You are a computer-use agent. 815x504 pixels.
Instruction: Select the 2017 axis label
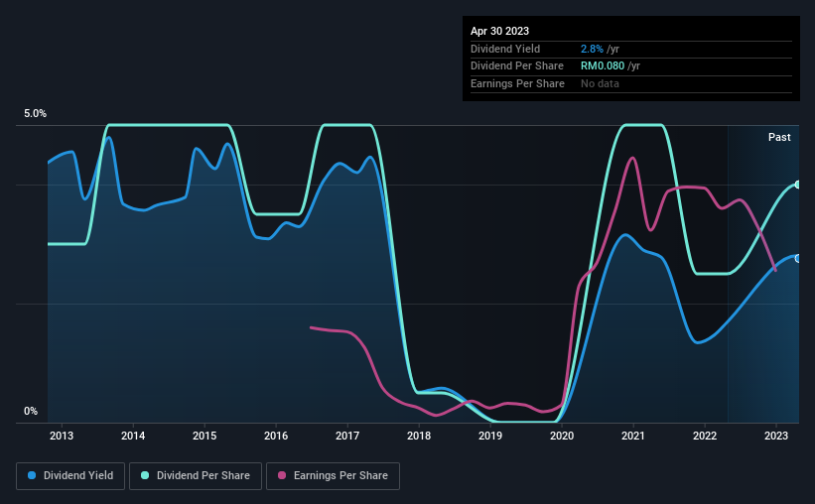(x=347, y=436)
